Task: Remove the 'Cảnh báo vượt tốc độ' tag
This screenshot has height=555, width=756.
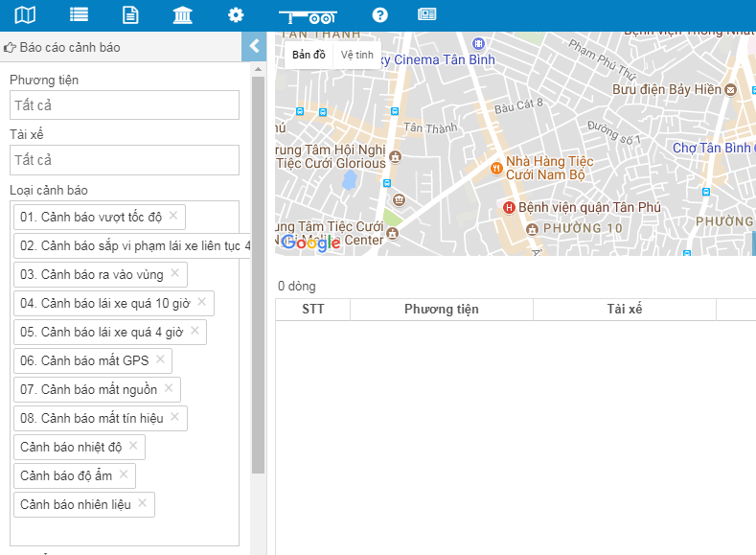Action: click(173, 216)
